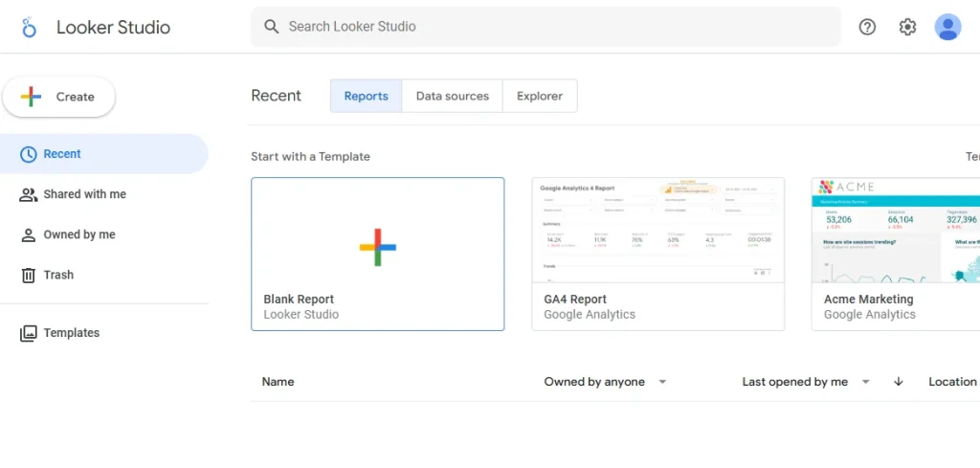
Task: Click the Recent clock icon in sidebar
Action: click(x=29, y=154)
